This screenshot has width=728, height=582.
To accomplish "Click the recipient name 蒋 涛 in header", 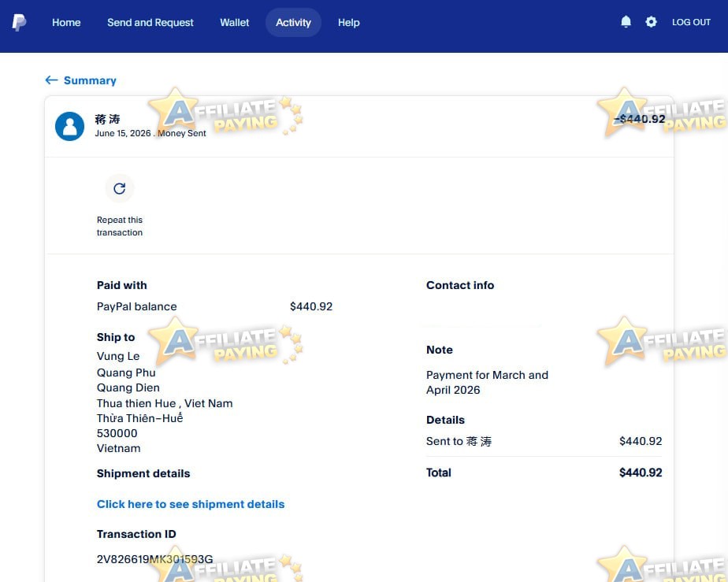I will pos(107,119).
